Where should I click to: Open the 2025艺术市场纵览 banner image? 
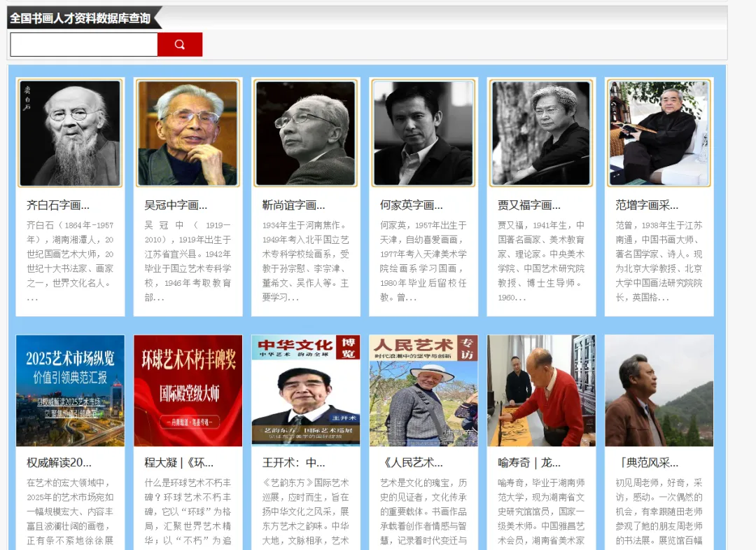[x=70, y=390]
